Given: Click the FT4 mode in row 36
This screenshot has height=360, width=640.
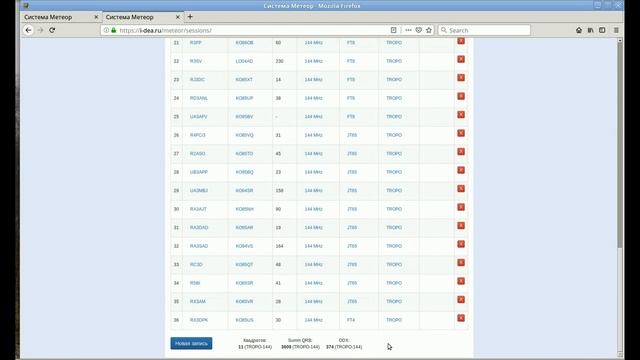Looking at the screenshot, I should click(351, 320).
